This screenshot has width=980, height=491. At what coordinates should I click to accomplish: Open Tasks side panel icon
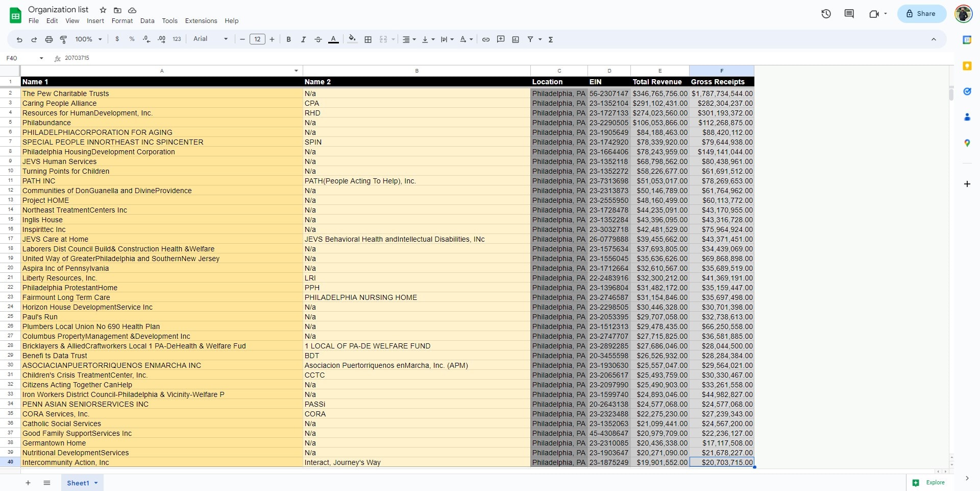pos(967,91)
